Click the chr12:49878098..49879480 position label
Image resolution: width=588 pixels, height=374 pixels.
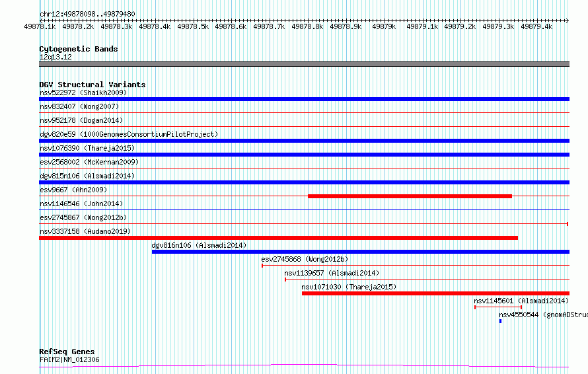point(87,14)
